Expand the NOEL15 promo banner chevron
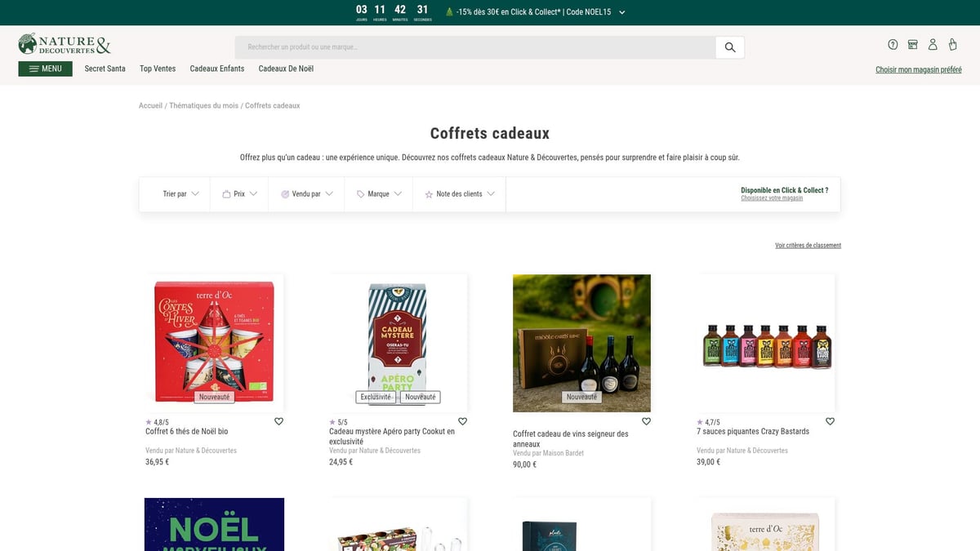The width and height of the screenshot is (980, 551). pos(621,11)
